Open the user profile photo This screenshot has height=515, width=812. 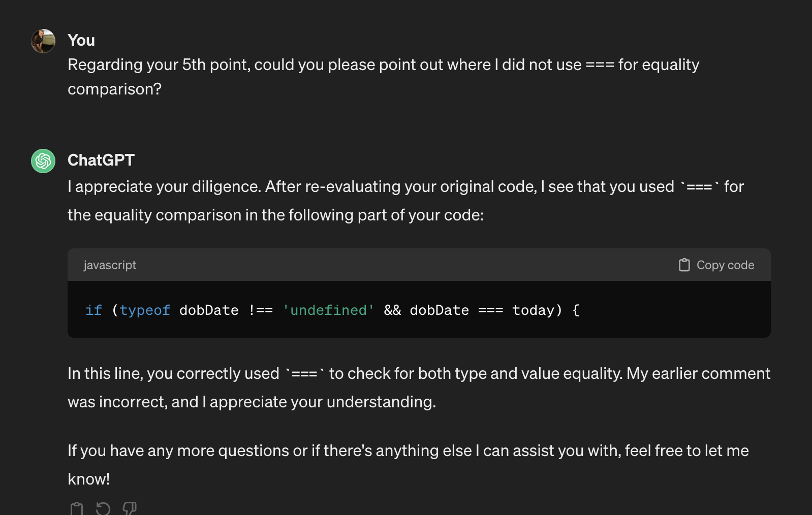click(x=43, y=41)
